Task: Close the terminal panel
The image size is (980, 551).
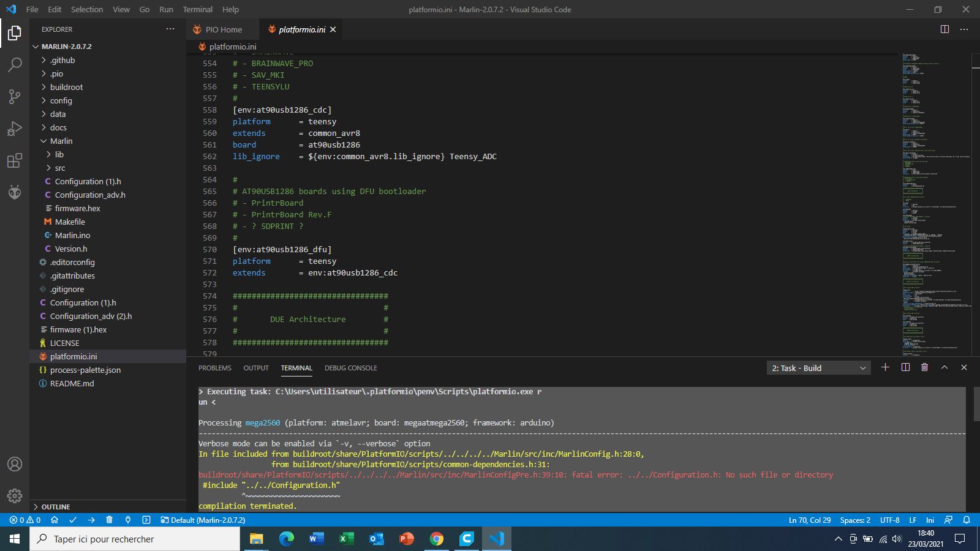Action: [964, 367]
